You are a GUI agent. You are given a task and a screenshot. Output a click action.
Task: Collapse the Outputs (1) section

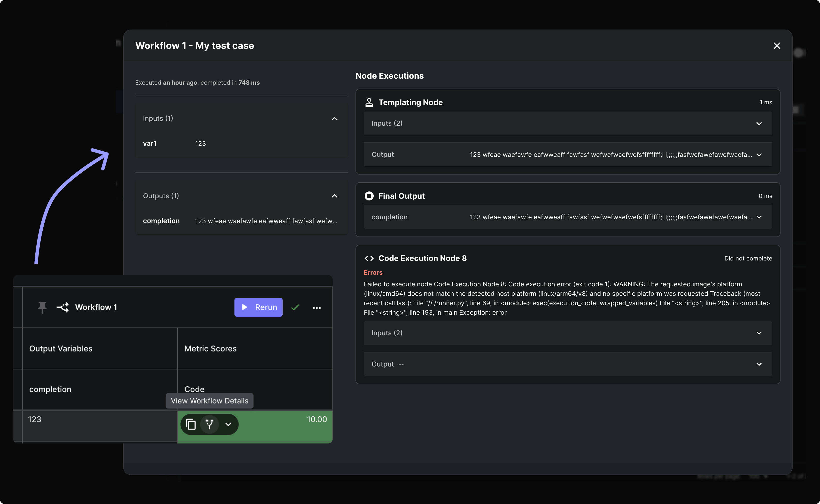point(334,196)
